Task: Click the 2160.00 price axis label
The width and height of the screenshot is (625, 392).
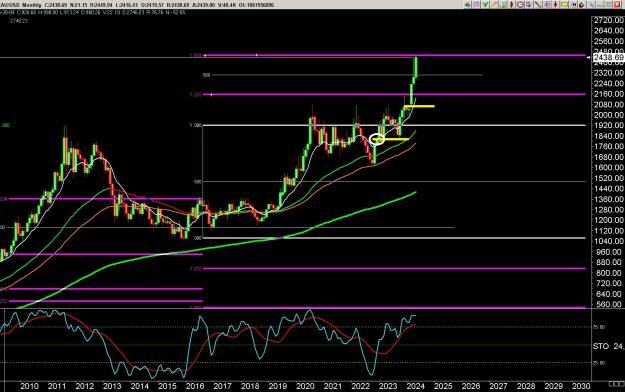Action: (609, 94)
